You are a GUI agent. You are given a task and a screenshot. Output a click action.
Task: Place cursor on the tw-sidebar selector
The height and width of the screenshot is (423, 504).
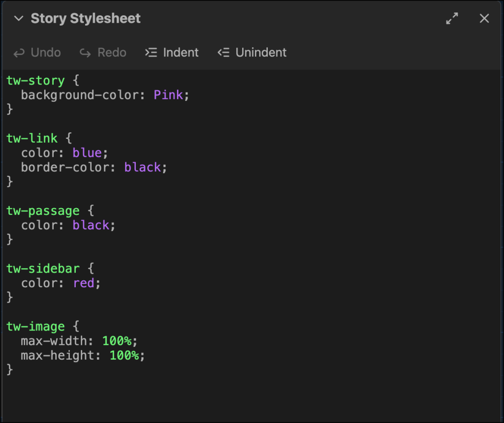click(x=43, y=269)
